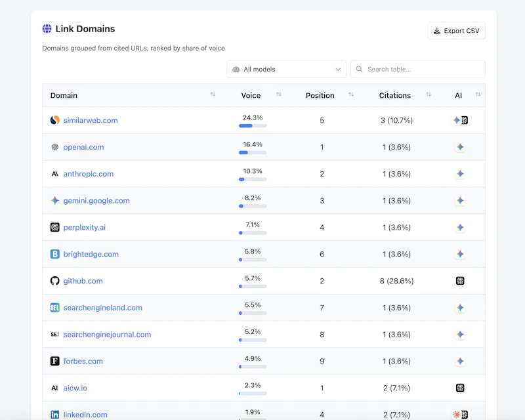
Task: Open the All models dropdown
Action: (286, 69)
